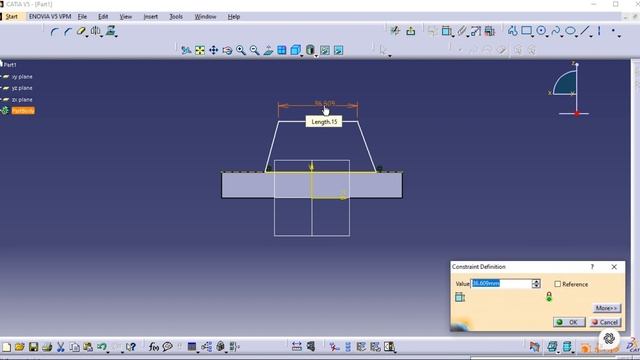640x360 pixels.
Task: Click the Copy icon
Action: (x=74, y=347)
